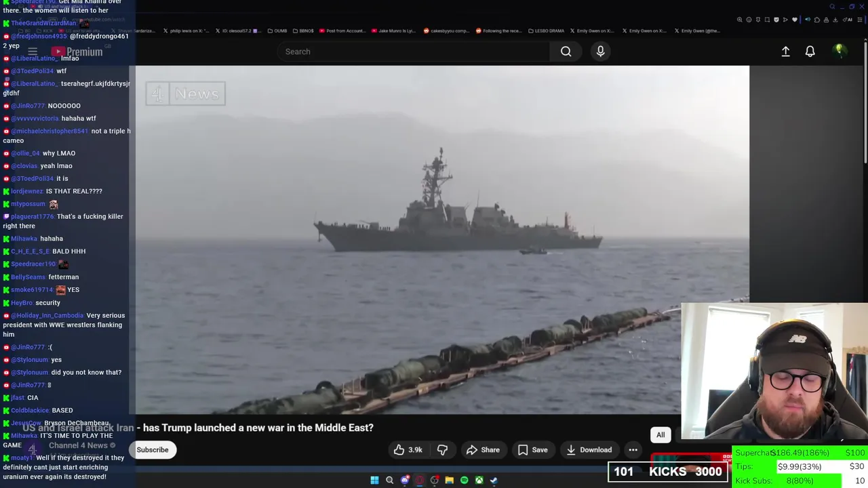Dislike the video with thumbs down
Screen dimensions: 868x488
[442, 449]
